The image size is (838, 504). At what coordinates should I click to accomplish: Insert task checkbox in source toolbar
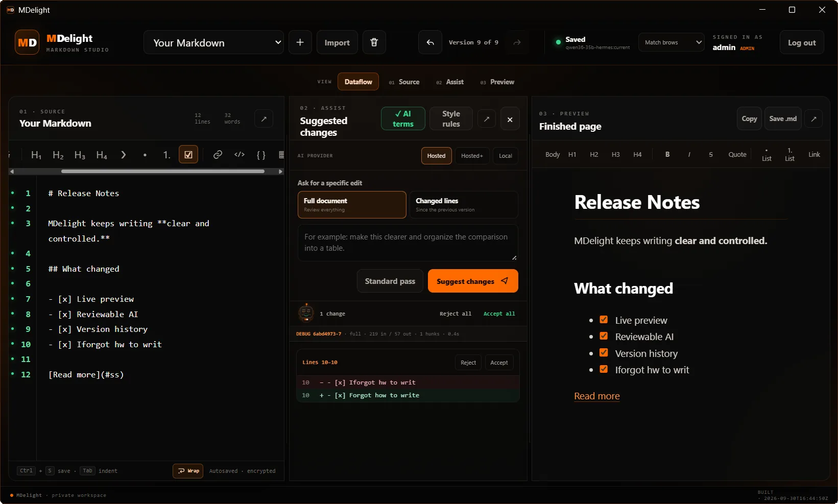188,155
